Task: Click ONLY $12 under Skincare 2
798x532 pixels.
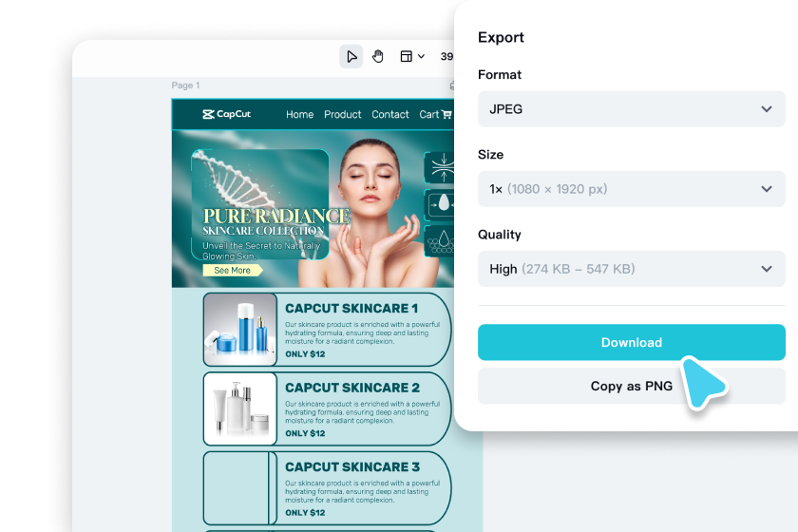Action: (x=305, y=434)
